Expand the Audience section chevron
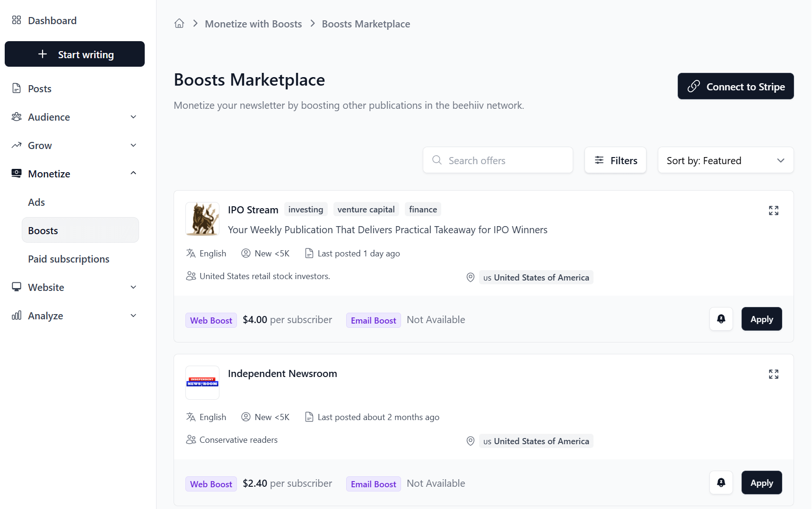 pos(133,117)
